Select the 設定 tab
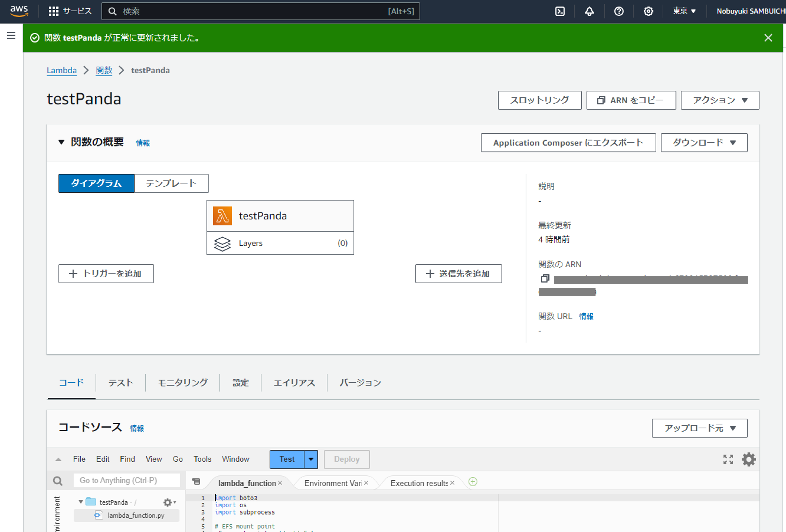The height and width of the screenshot is (532, 786). [x=240, y=383]
